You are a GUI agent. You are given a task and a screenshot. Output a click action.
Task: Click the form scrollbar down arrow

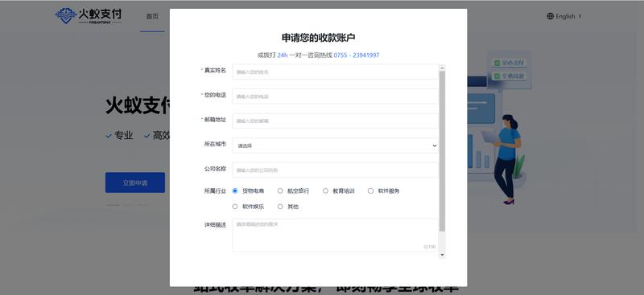[x=442, y=255]
